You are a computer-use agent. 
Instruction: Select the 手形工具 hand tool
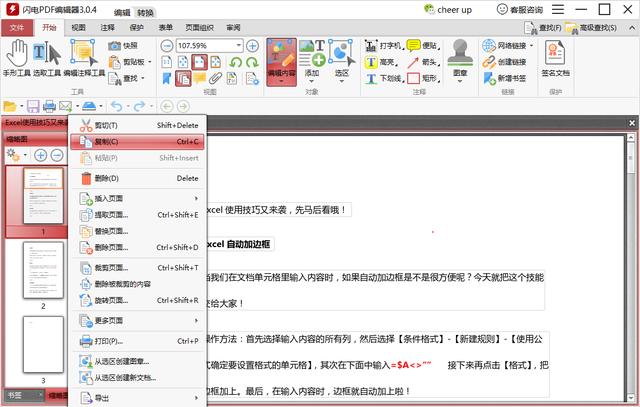(17, 58)
